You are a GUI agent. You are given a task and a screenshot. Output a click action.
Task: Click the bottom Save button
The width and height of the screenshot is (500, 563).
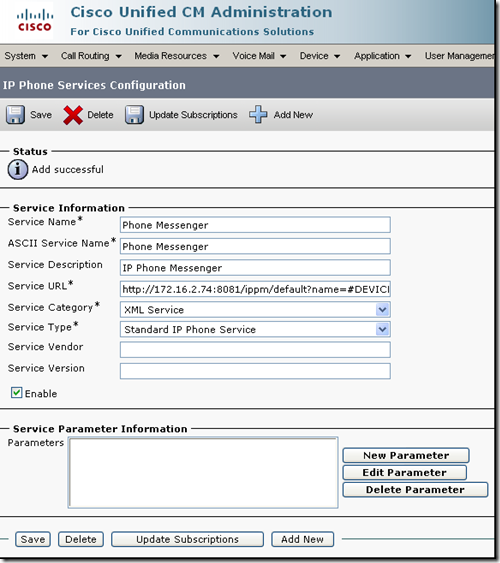pos(33,539)
